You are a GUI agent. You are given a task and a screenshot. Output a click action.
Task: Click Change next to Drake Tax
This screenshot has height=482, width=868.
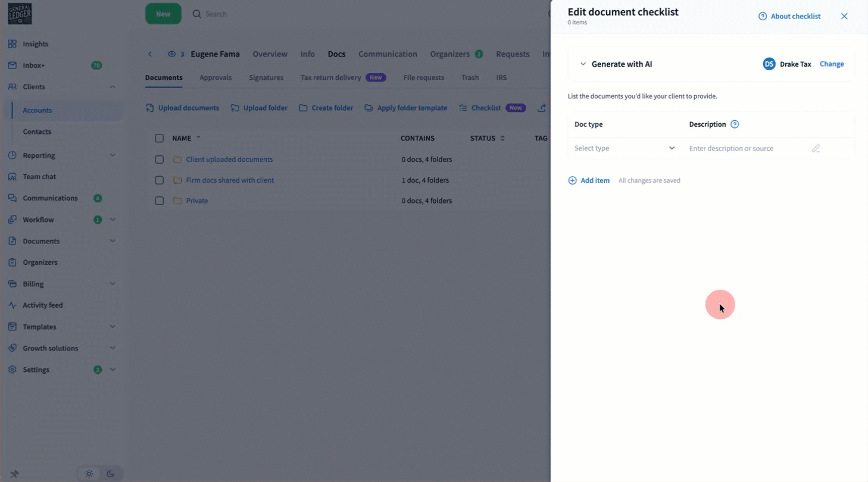click(831, 64)
